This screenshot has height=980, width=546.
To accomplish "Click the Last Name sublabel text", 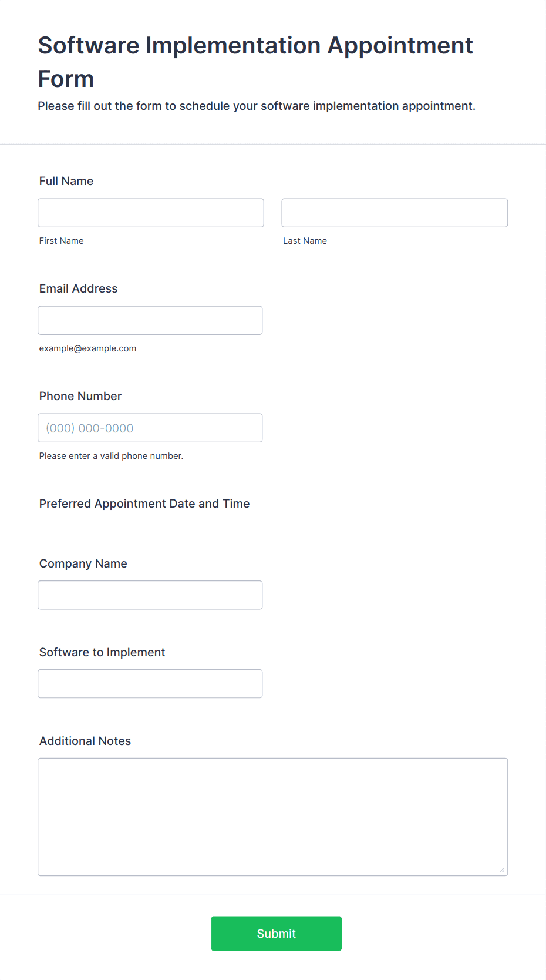I will (x=305, y=241).
